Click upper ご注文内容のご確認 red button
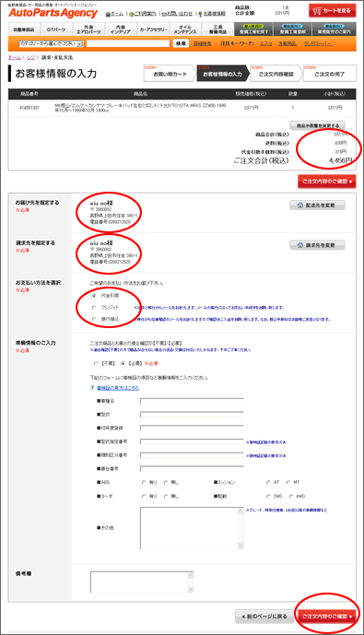Viewport: 364px width, 635px height. coord(327,182)
